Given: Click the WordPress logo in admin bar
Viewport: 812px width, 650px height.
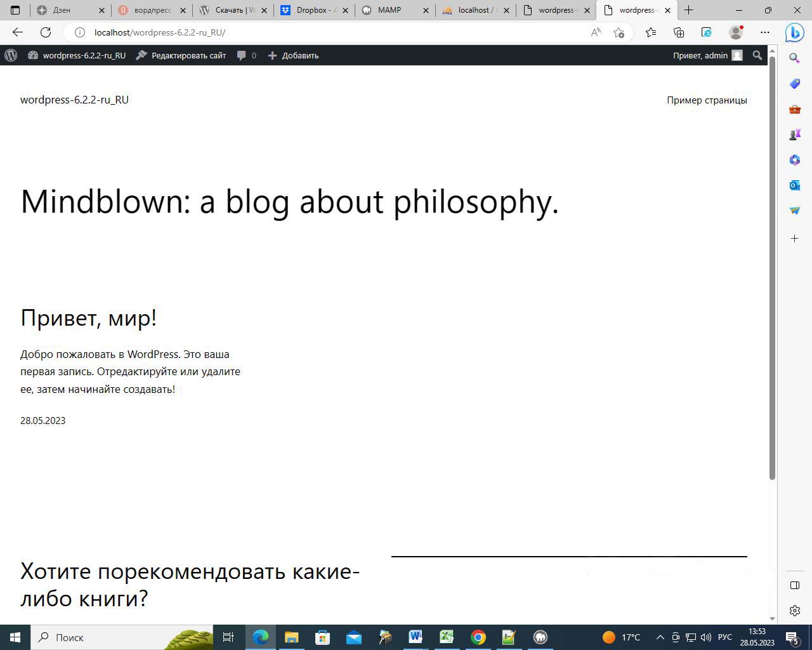Looking at the screenshot, I should (11, 55).
